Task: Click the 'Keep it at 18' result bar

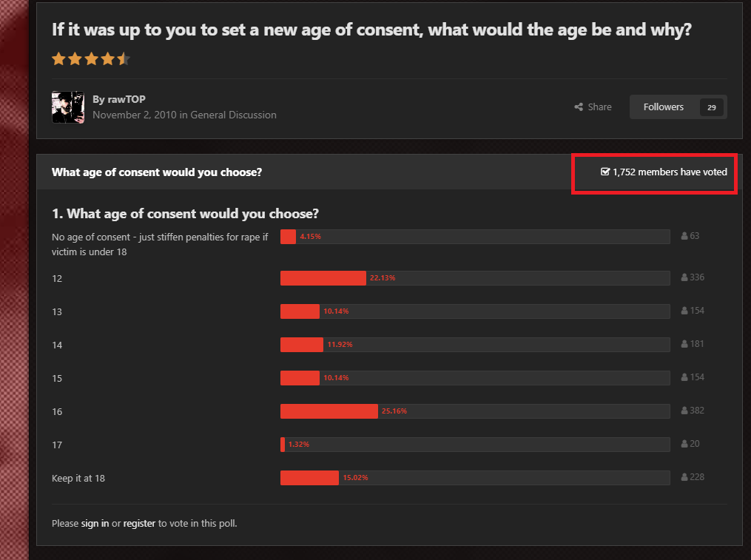Action: pos(475,478)
